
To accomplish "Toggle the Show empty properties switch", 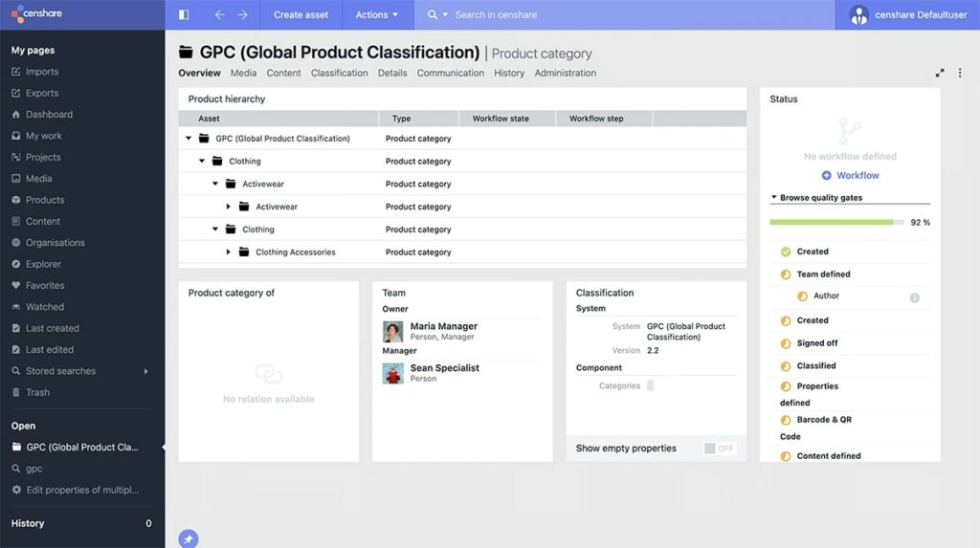I will pyautogui.click(x=720, y=448).
